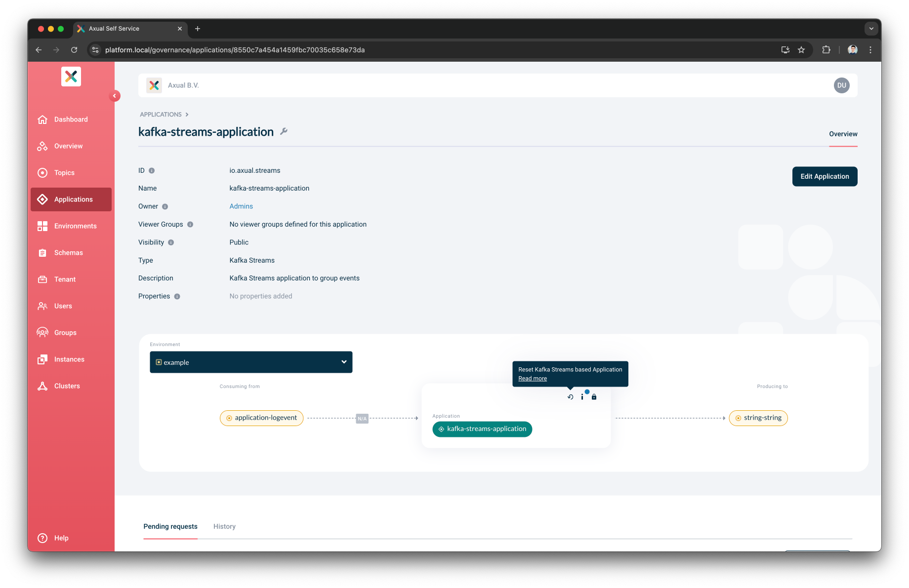Navigate to Clusters
Screen dimensions: 909x588
click(x=71, y=386)
